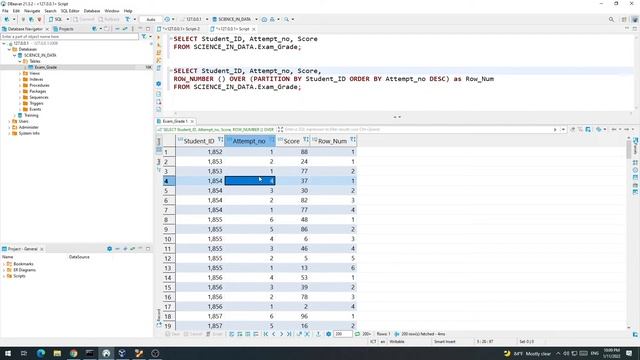Select row 8 header in result grid
The height and width of the screenshot is (360, 640).
click(x=169, y=220)
